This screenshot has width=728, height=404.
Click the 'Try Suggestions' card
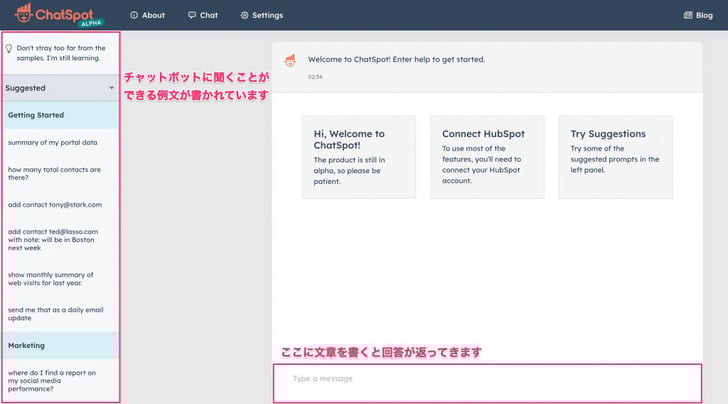click(616, 157)
